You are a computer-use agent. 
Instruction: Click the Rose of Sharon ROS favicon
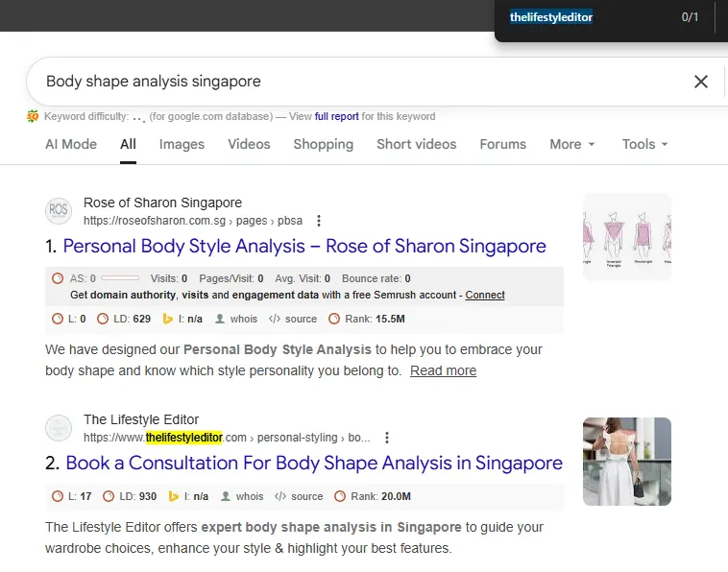click(x=59, y=210)
